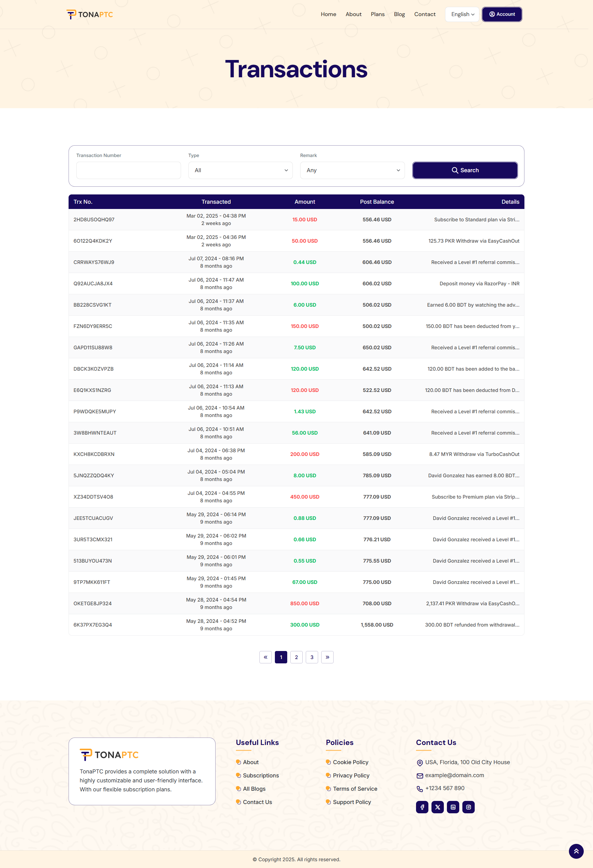This screenshot has height=868, width=593.
Task: Open the Instagram social icon
Action: [x=468, y=807]
